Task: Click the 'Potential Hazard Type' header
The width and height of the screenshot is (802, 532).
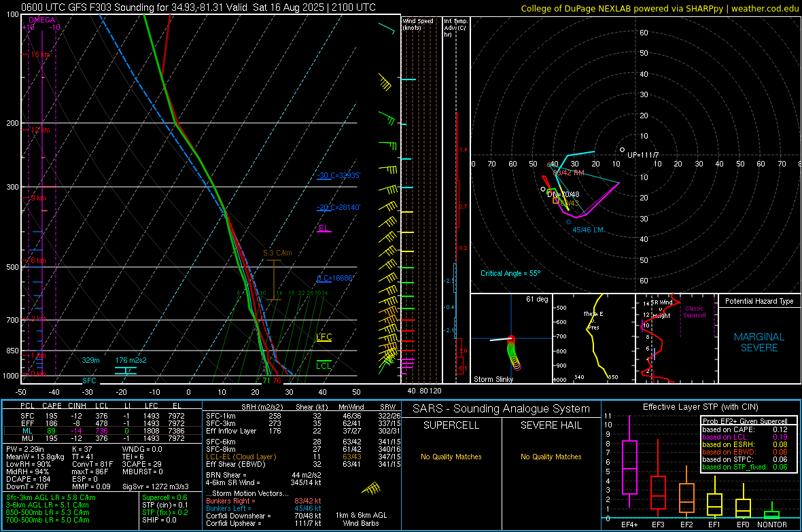Action: [x=759, y=301]
